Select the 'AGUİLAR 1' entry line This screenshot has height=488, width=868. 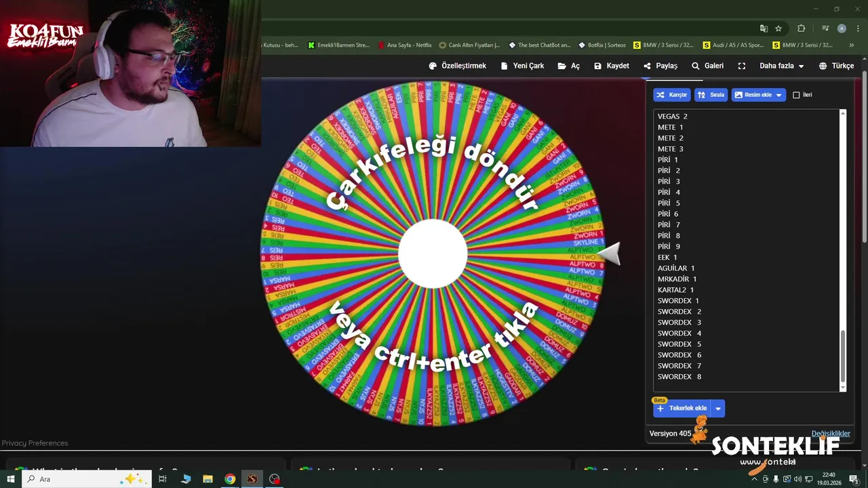pos(676,268)
